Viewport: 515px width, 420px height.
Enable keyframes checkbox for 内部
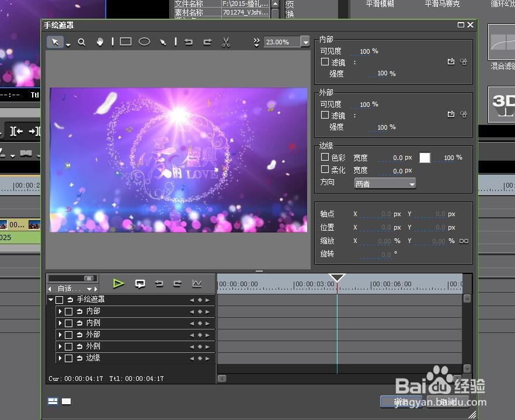pyautogui.click(x=69, y=311)
